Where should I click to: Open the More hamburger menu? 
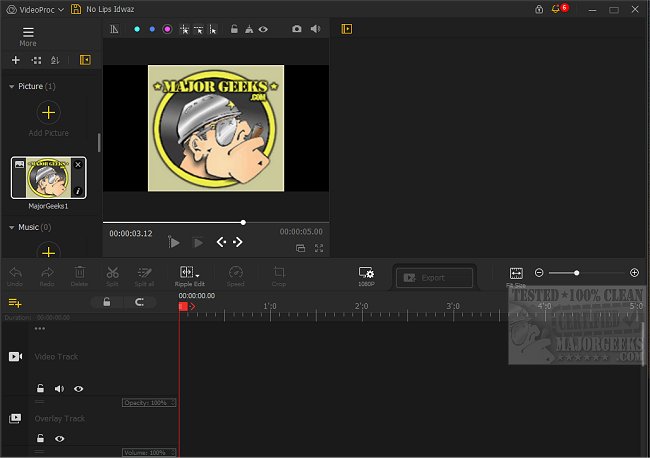tap(28, 32)
